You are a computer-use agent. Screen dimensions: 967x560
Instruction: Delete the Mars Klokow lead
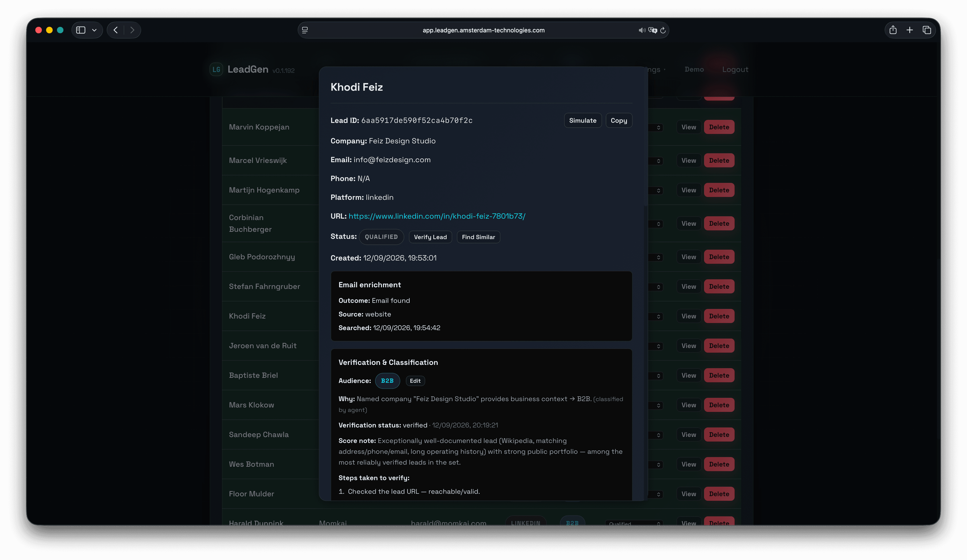pyautogui.click(x=719, y=405)
